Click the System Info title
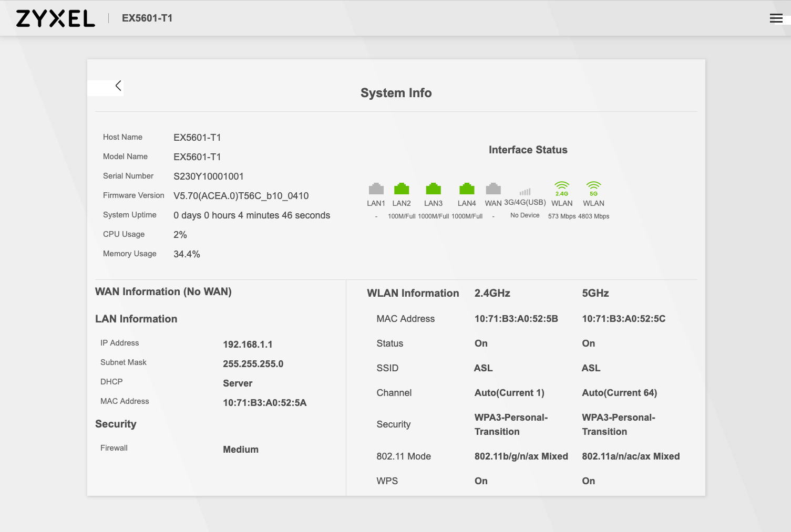 click(396, 93)
